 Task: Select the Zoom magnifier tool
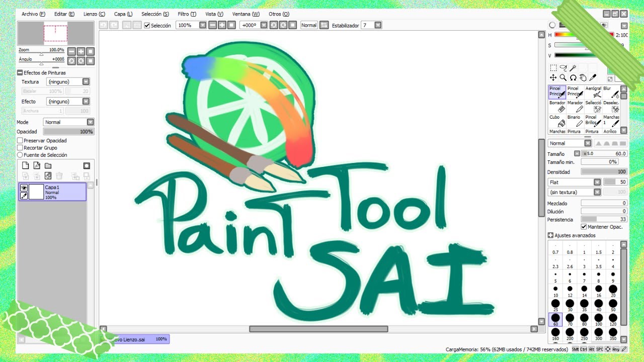pos(563,77)
